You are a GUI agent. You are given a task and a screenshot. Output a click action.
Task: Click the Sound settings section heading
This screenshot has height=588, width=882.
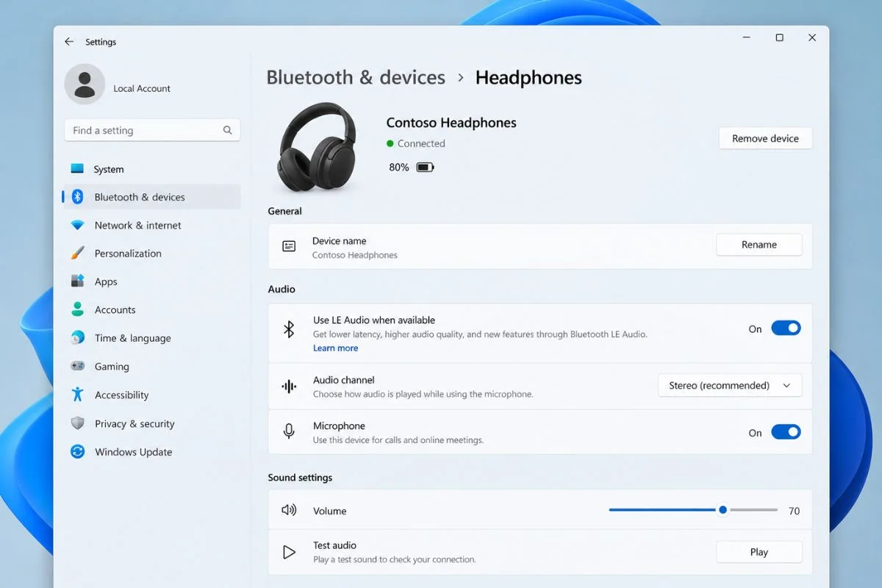click(300, 478)
